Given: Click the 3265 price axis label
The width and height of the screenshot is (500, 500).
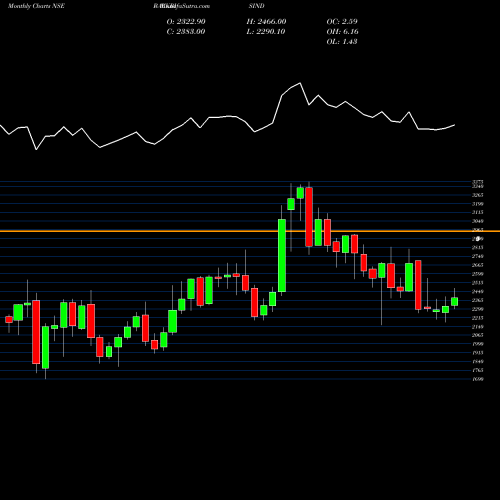Looking at the screenshot, I should (478, 195).
